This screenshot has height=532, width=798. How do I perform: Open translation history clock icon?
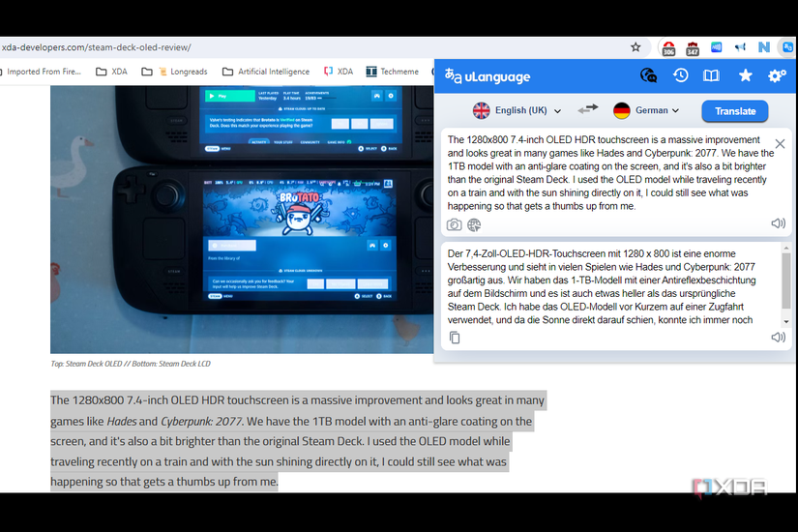(680, 75)
